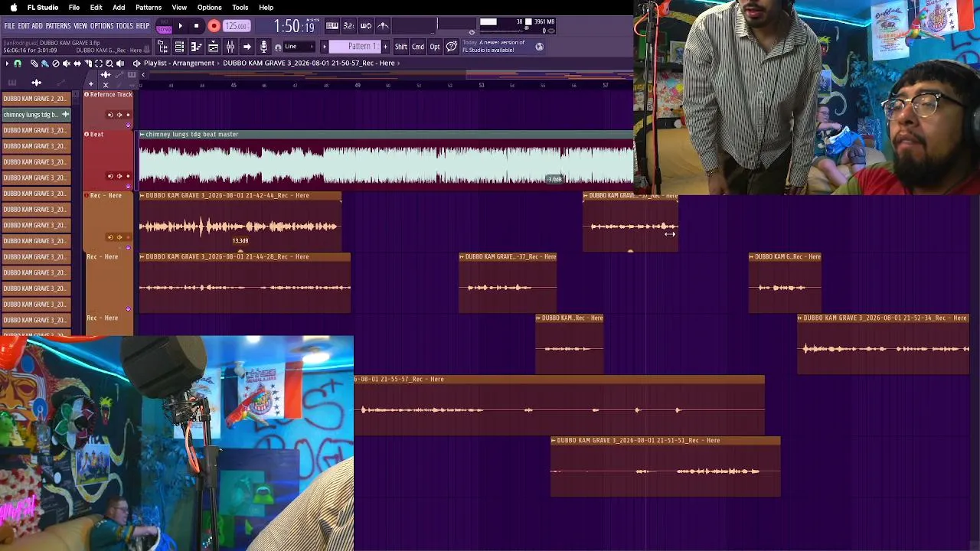This screenshot has height=551, width=980.
Task: Select the playlist Zoom tool
Action: 109,64
